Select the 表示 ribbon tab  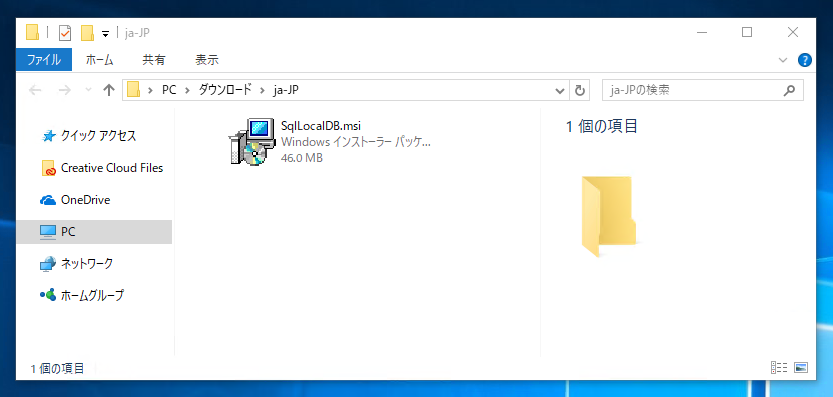click(x=207, y=60)
